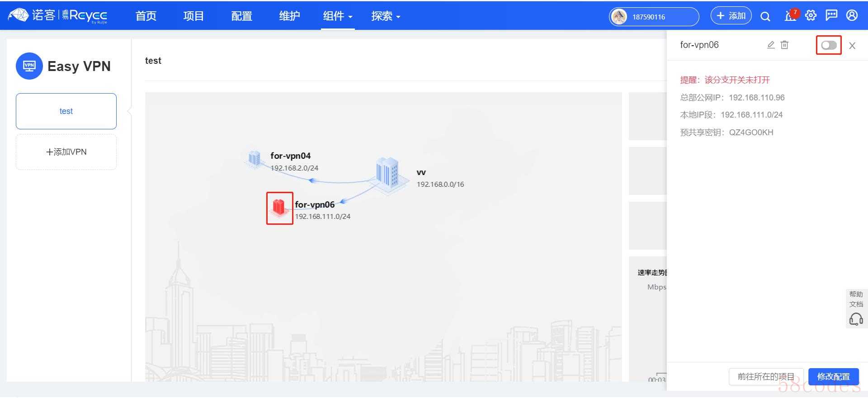The image size is (868, 398).
Task: Click the 前往所在的项目 button
Action: pos(765,376)
